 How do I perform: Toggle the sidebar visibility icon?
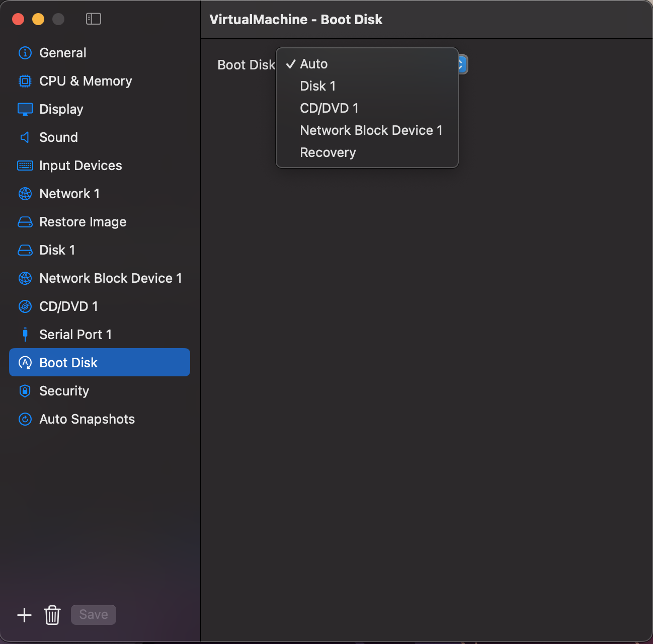pyautogui.click(x=94, y=19)
